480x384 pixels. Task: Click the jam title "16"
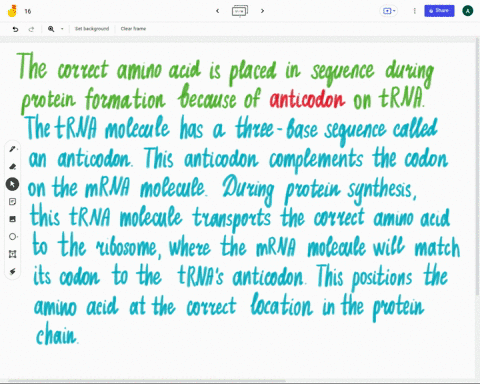pyautogui.click(x=28, y=11)
